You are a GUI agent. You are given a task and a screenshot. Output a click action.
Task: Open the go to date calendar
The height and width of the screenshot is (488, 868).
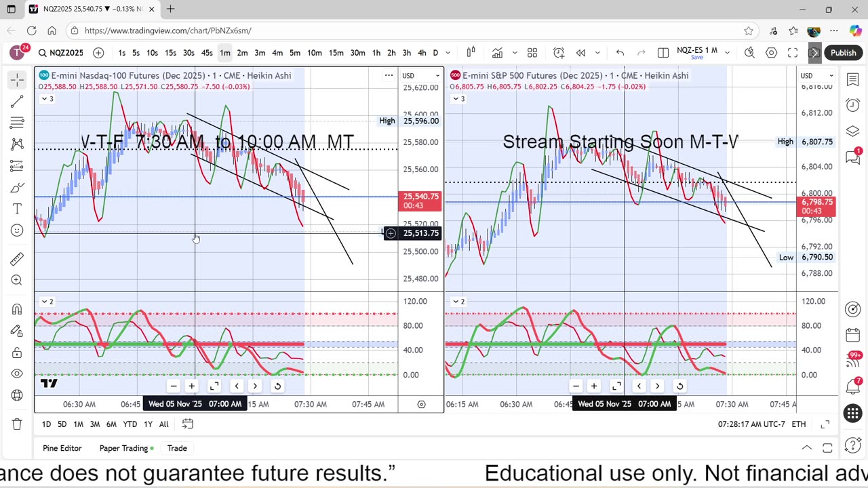click(x=188, y=424)
